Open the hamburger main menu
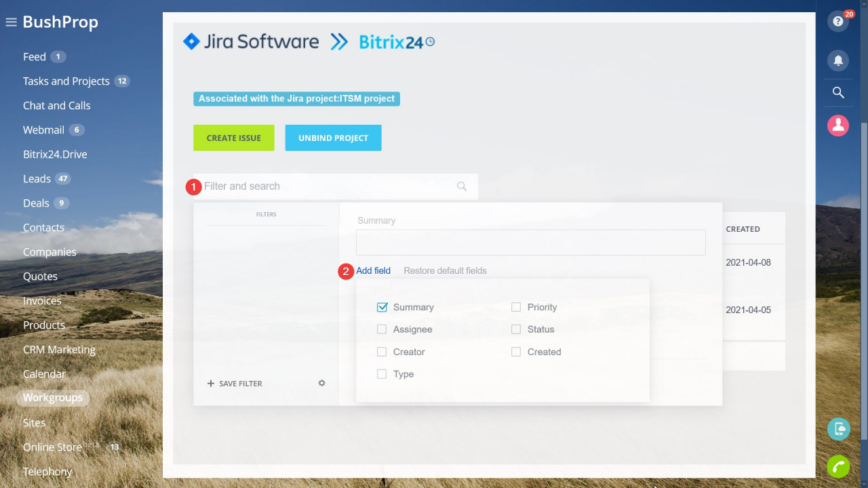This screenshot has width=868, height=488. click(x=11, y=22)
